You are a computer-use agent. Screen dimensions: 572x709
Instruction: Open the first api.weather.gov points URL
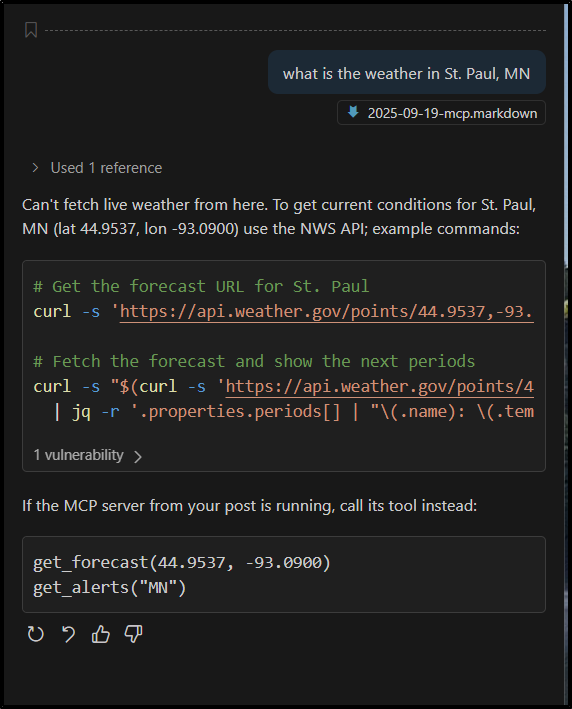(x=326, y=312)
